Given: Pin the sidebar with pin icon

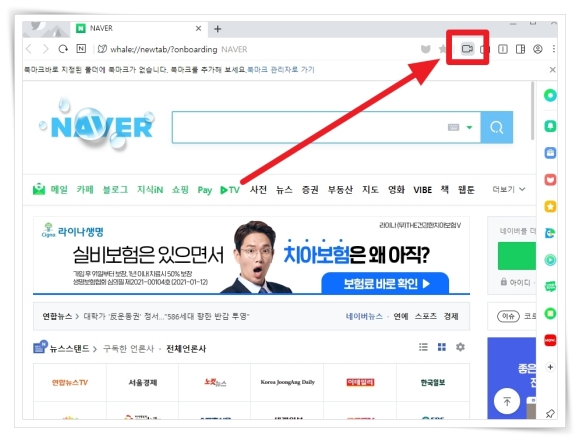Looking at the screenshot, I should click(x=550, y=414).
